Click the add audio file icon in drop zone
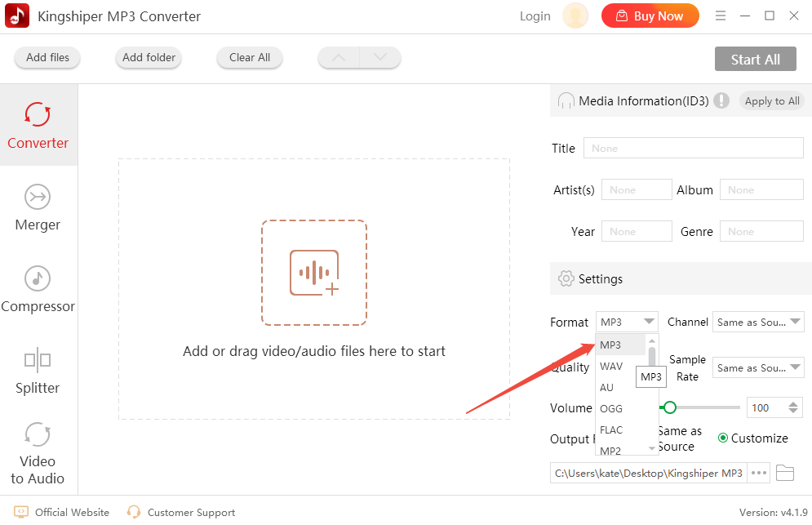Screen dimensions: 812x525 coord(314,274)
